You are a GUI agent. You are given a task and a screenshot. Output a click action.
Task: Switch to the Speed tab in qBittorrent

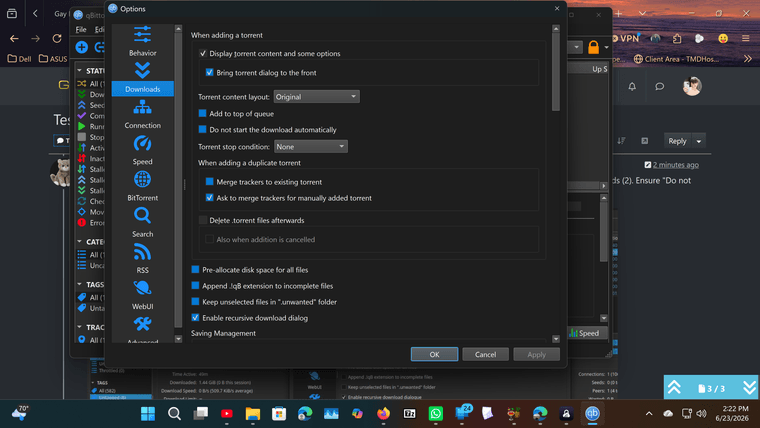[585, 333]
